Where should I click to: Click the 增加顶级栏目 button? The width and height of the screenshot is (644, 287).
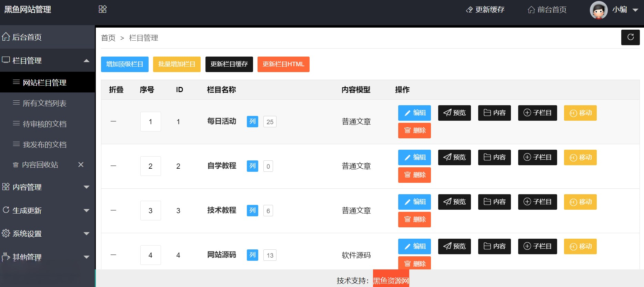tap(124, 64)
